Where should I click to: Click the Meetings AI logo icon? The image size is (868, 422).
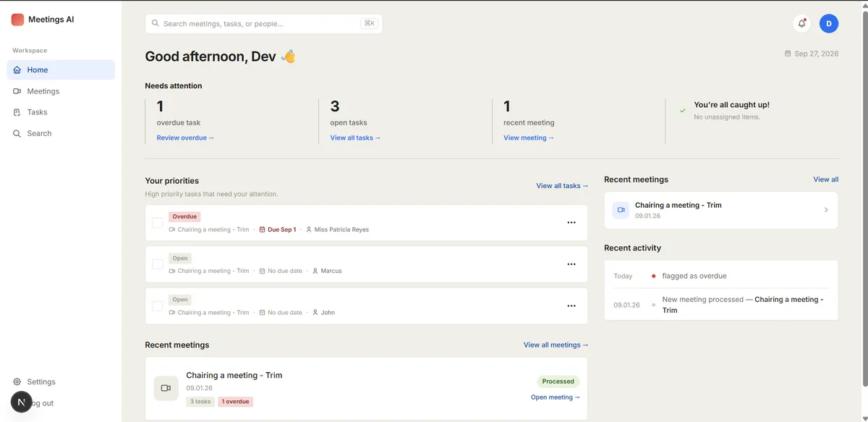(x=17, y=20)
